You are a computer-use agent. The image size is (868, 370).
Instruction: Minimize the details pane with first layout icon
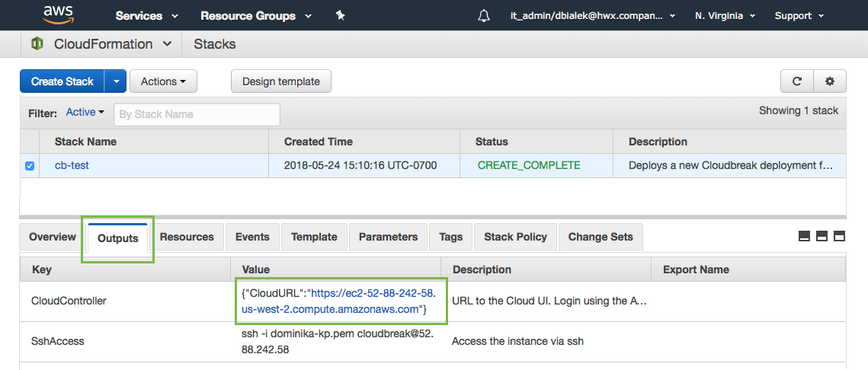click(x=804, y=237)
